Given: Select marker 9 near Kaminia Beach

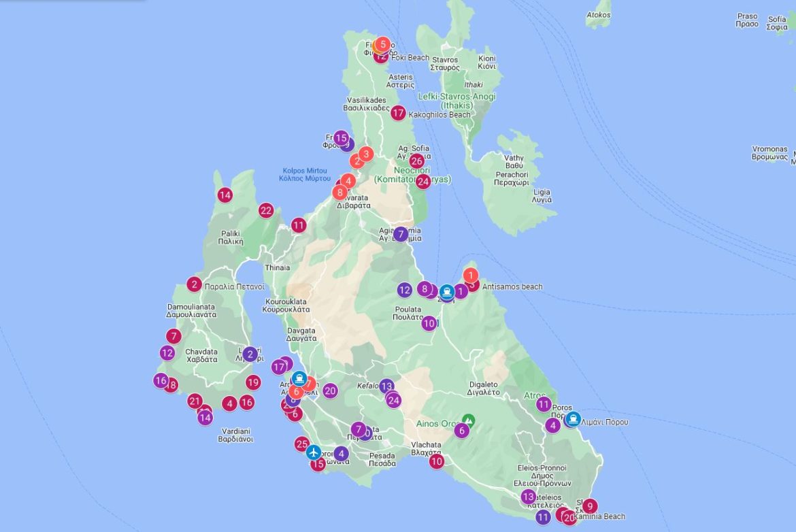Looking at the screenshot, I should 589,506.
